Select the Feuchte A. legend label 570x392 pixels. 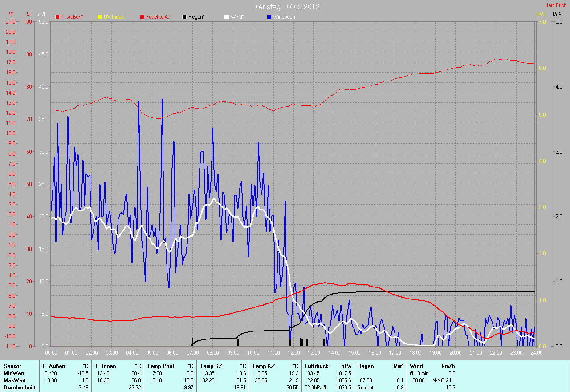pos(159,17)
